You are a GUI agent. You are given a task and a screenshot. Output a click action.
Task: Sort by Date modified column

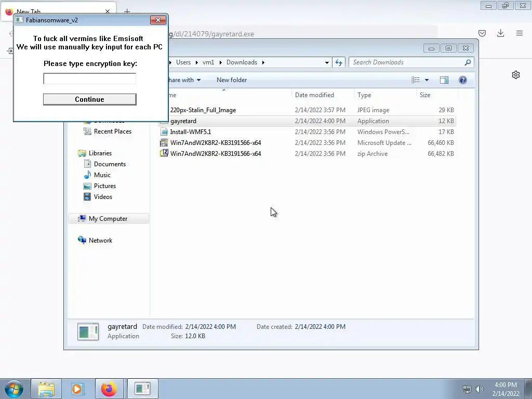pos(314,95)
